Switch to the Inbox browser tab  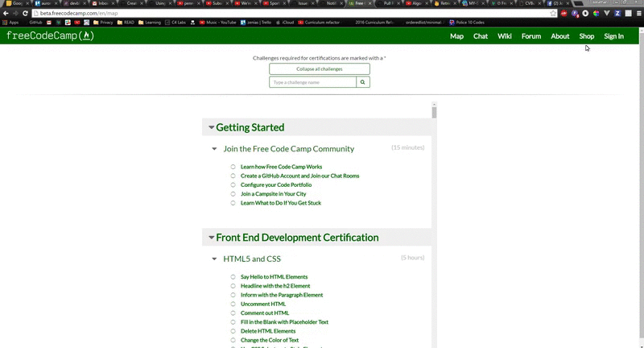point(103,3)
